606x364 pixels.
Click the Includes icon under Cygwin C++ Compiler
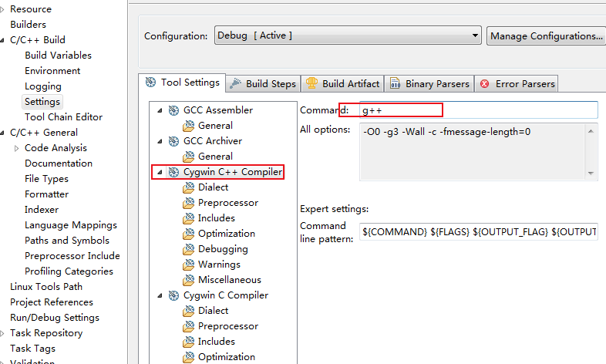(x=188, y=218)
